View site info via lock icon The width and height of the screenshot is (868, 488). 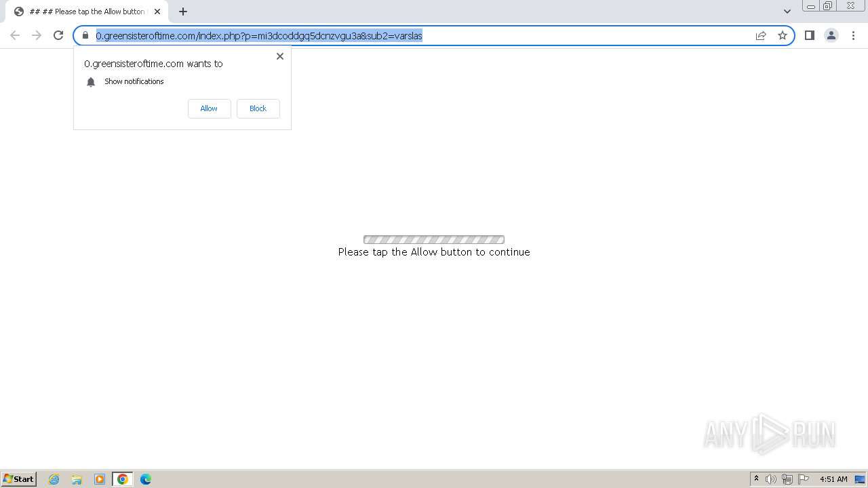85,35
